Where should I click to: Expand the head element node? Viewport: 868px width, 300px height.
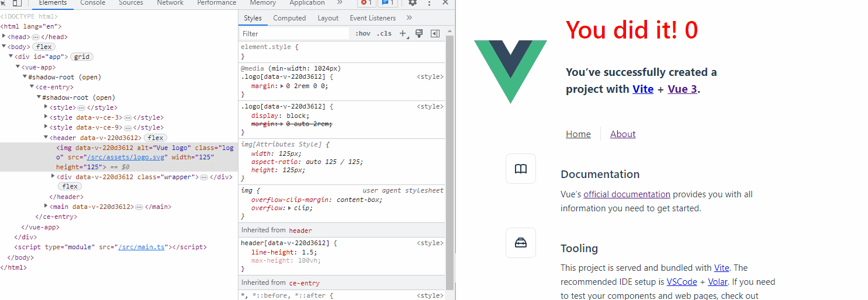tap(4, 36)
